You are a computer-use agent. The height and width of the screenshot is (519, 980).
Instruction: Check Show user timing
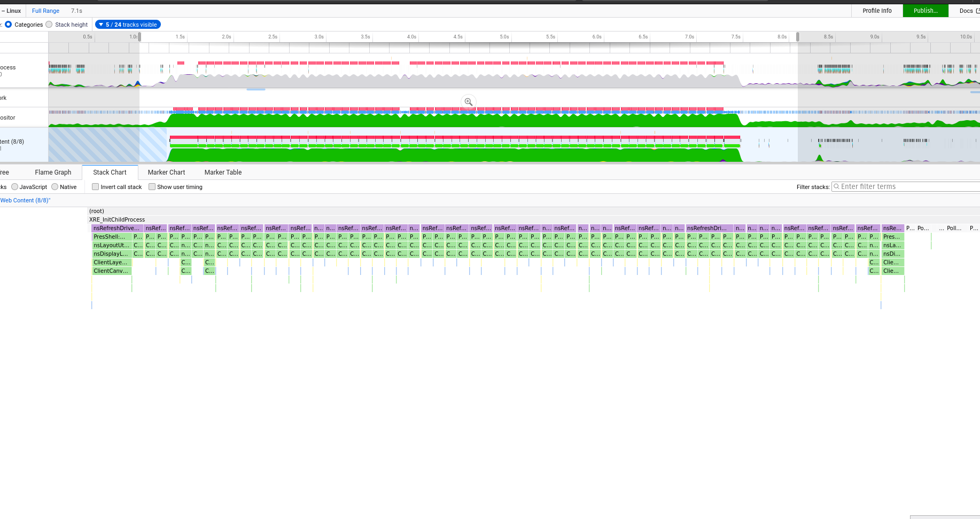tap(152, 186)
